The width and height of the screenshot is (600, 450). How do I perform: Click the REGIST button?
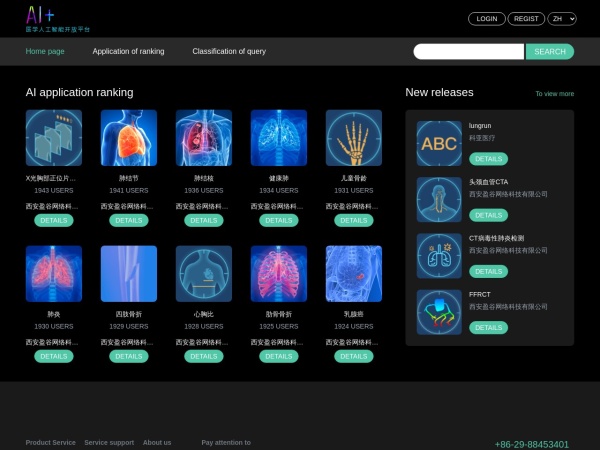click(x=526, y=19)
